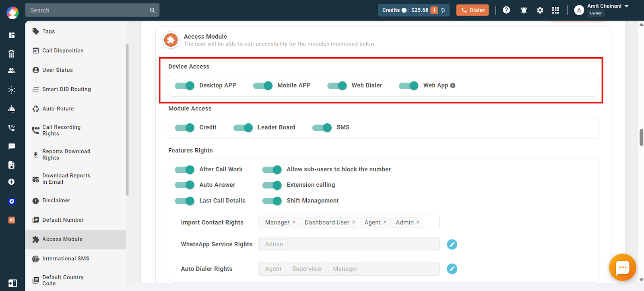Click the orange plus add-credits icon
The image size is (644, 291).
[x=435, y=10]
